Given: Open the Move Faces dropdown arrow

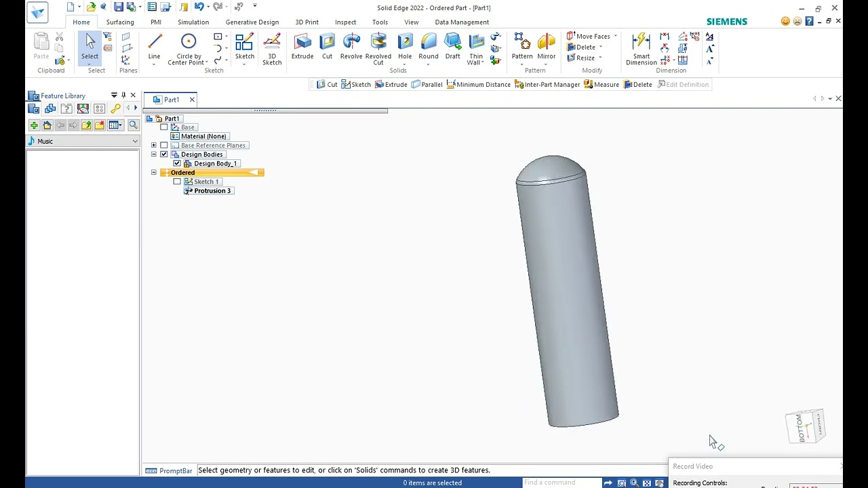Looking at the screenshot, I should coord(616,36).
